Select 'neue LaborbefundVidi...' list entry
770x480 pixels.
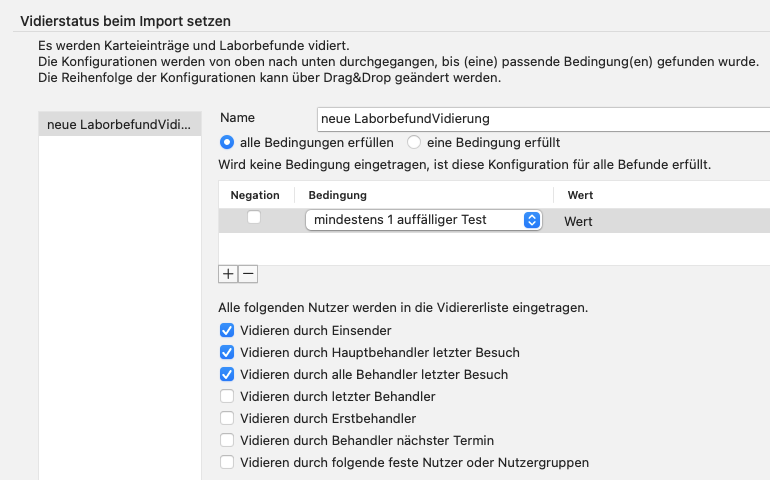point(120,124)
